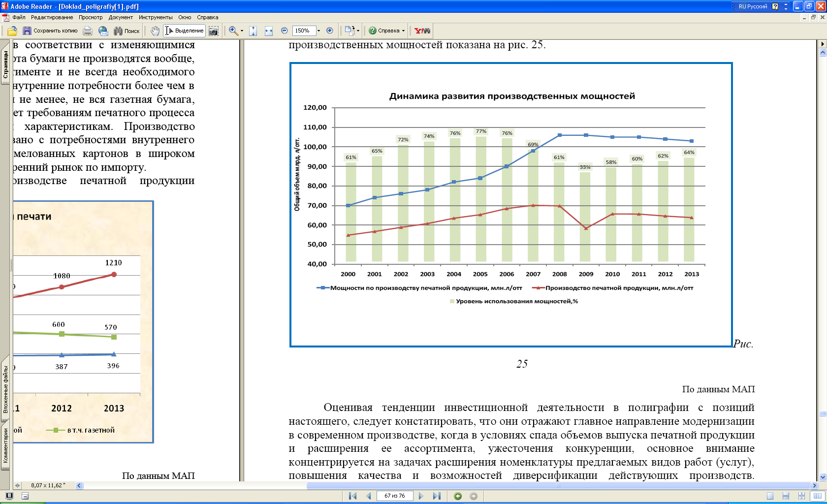Click the Fit Width icon
Screen dimensions: 827x504
[269, 31]
